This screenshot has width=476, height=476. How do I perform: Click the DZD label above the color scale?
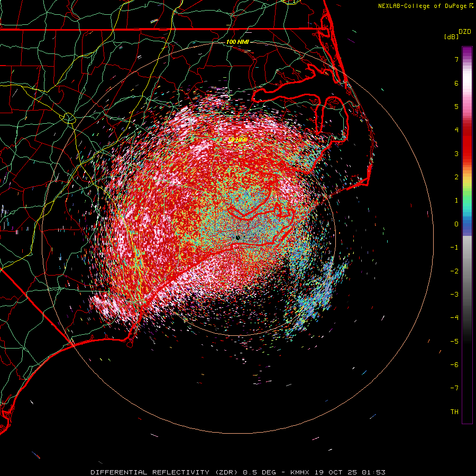pyautogui.click(x=465, y=32)
